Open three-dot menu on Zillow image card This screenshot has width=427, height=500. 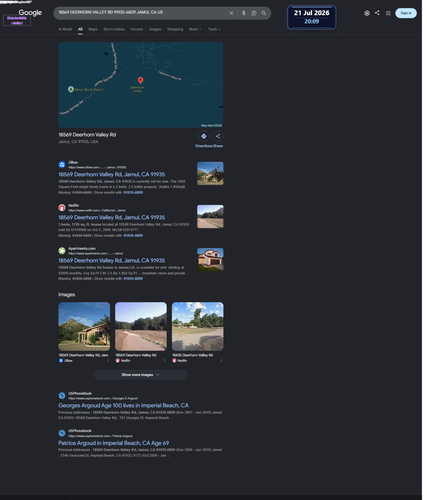pos(108,361)
